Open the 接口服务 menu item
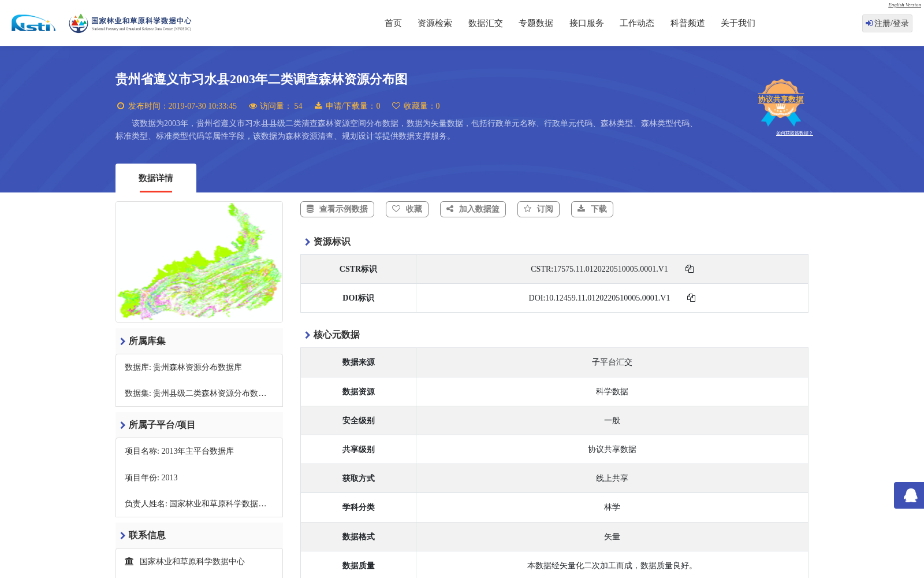 587,23
